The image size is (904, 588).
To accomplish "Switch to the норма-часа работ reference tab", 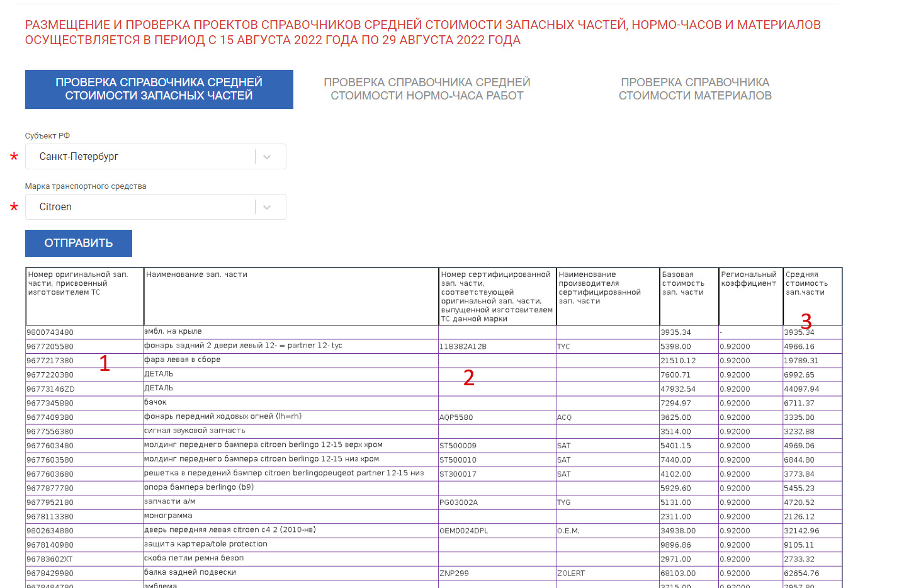I will (427, 89).
